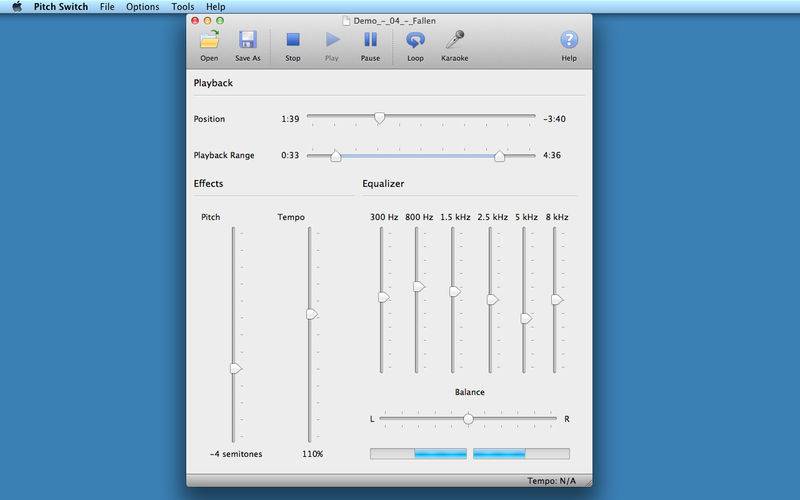Click the 1.5 kHz equalizer slider thumb
The image size is (800, 500).
(455, 291)
